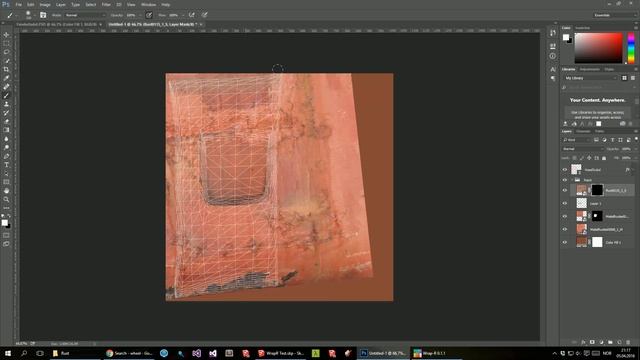This screenshot has width=640, height=360.
Task: Hide the unmasked rust texture layer
Action: tap(565, 229)
